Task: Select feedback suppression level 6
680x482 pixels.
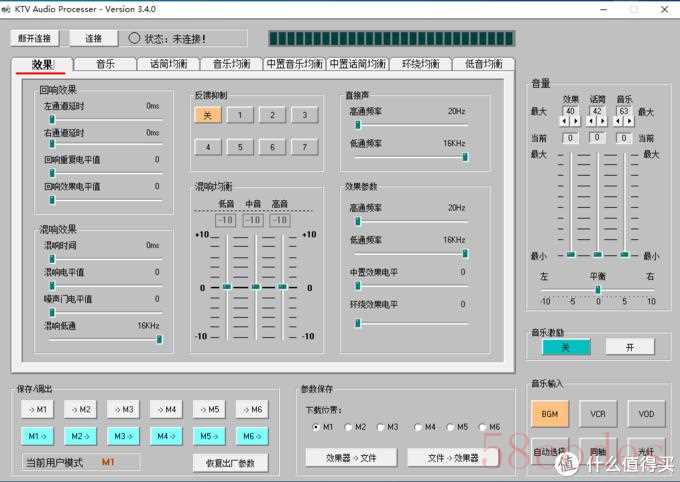Action: 272,147
